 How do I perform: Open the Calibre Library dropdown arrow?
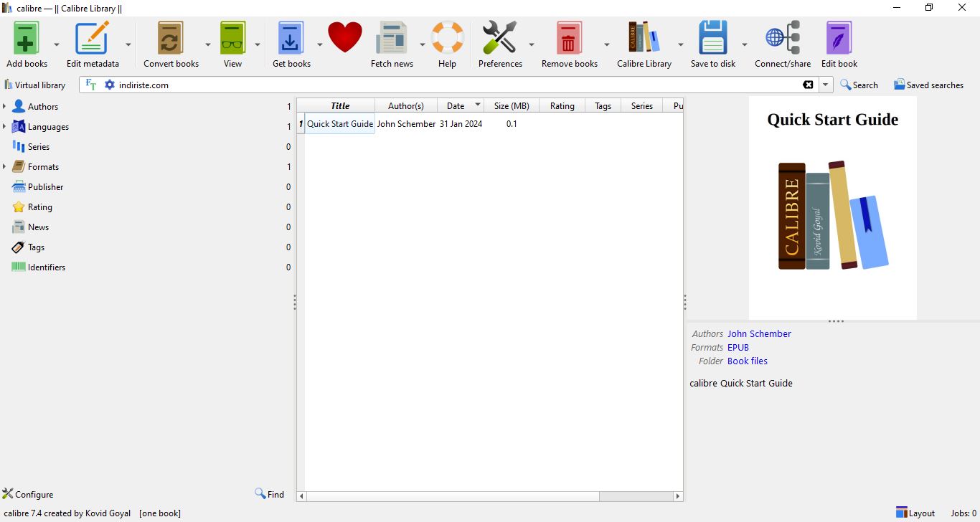pos(681,44)
